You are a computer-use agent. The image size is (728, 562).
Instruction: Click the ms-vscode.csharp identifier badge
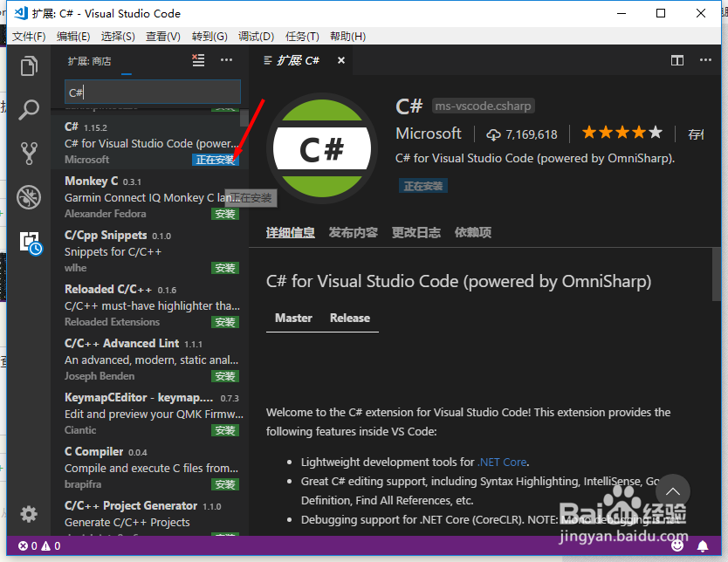(483, 106)
